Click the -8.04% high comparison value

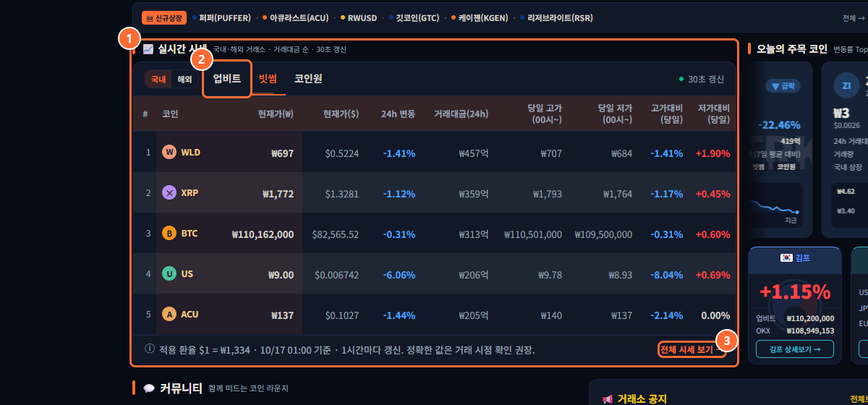tap(666, 275)
